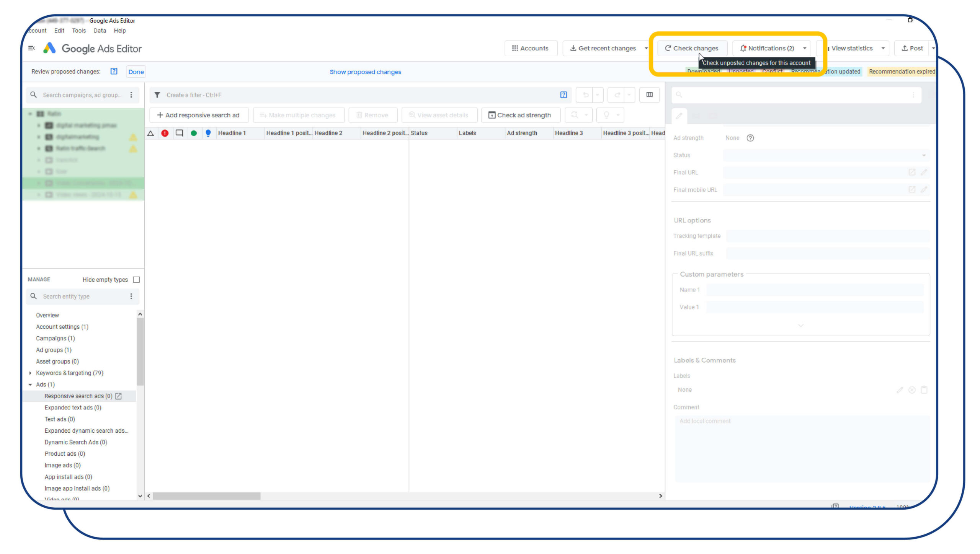Edit Final URL pencil icon
Image resolution: width=980 pixels, height=554 pixels.
click(924, 173)
